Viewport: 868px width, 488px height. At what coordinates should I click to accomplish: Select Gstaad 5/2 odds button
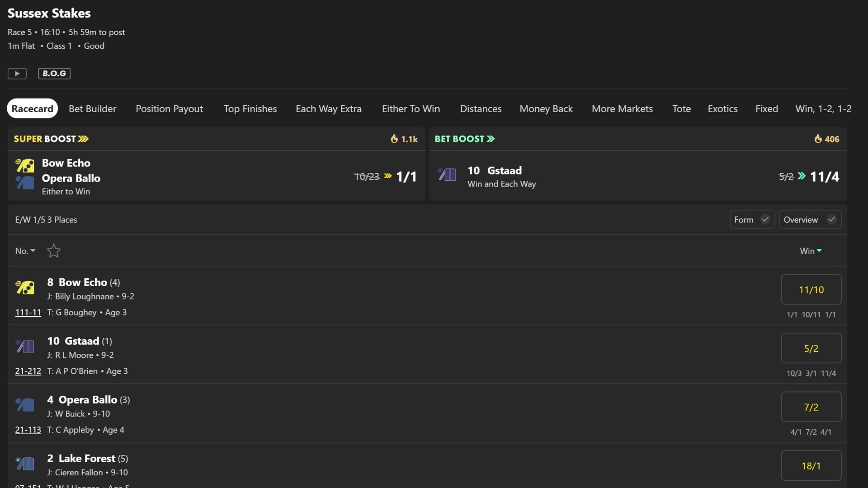[811, 348]
